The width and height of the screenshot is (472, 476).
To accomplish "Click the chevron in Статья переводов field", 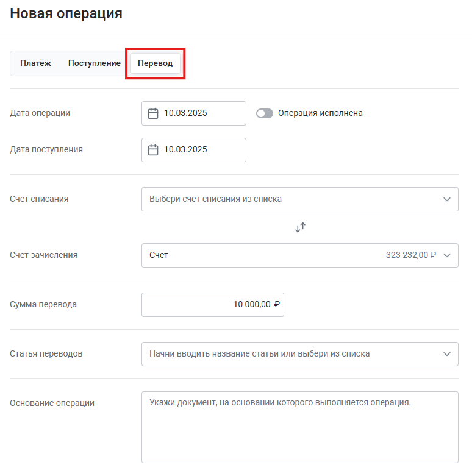I will tap(446, 354).
